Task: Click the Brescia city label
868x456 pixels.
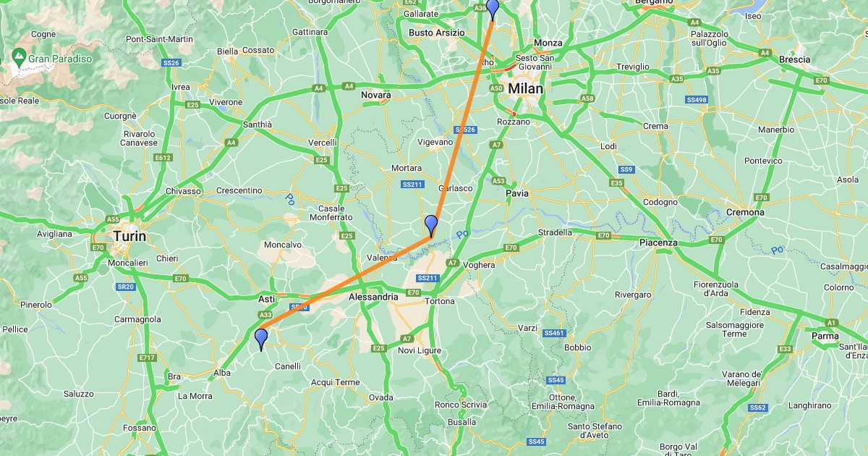Action: (x=795, y=59)
